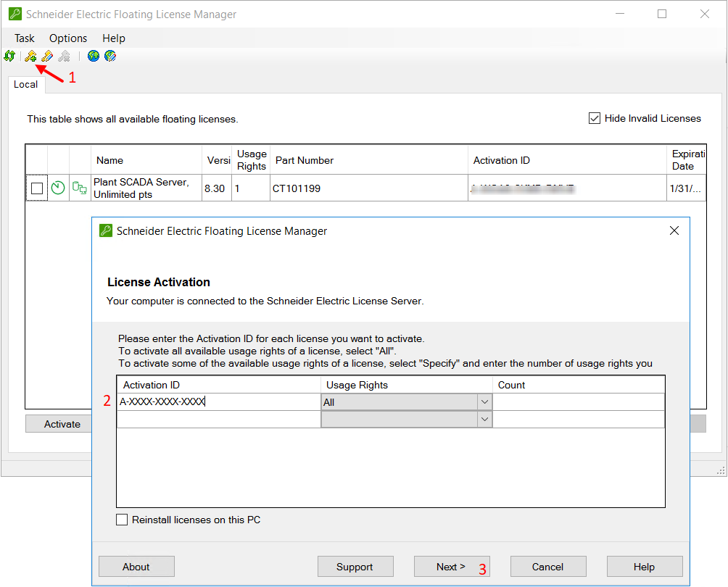Screen dimensions: 728x587
Task: Click the About button
Action: [x=136, y=567]
